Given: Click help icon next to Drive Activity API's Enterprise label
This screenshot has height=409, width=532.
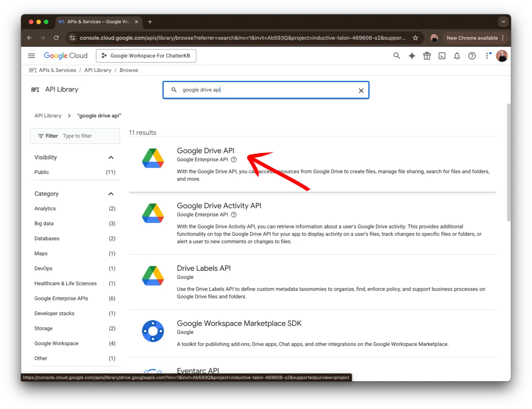Looking at the screenshot, I should coord(234,215).
